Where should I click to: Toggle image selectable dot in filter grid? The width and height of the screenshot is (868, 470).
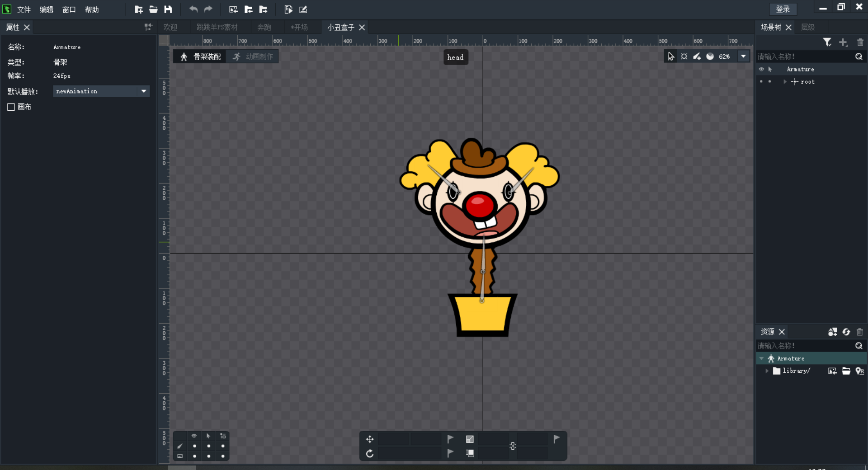tap(208, 456)
